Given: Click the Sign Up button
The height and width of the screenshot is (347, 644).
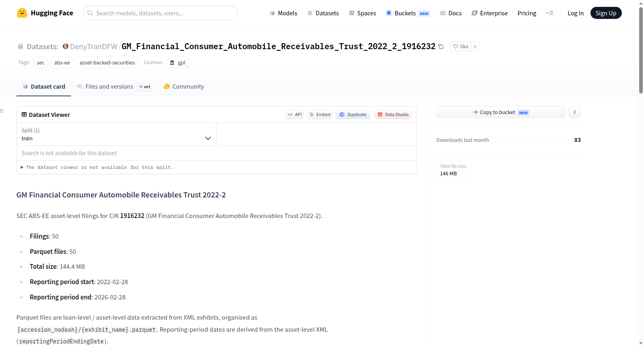Looking at the screenshot, I should coord(606,13).
